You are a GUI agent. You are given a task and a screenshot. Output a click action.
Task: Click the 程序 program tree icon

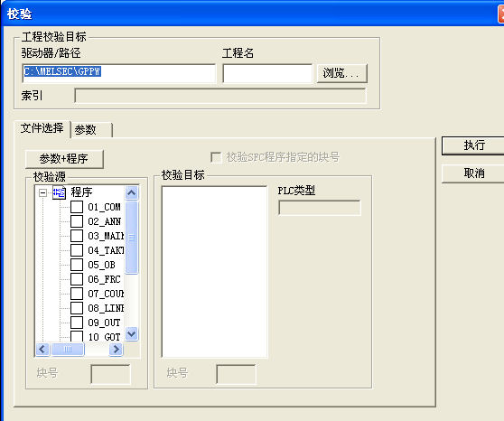tap(59, 192)
